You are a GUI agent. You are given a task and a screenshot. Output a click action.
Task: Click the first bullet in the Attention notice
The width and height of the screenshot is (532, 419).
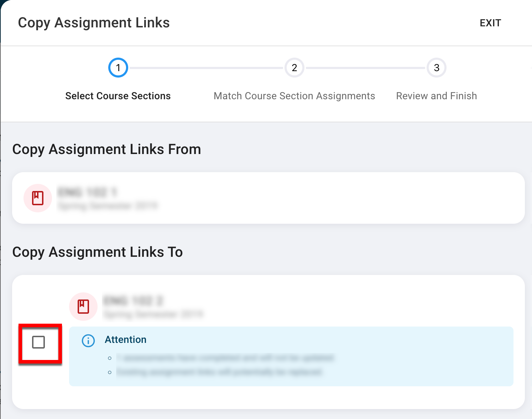[225, 358]
